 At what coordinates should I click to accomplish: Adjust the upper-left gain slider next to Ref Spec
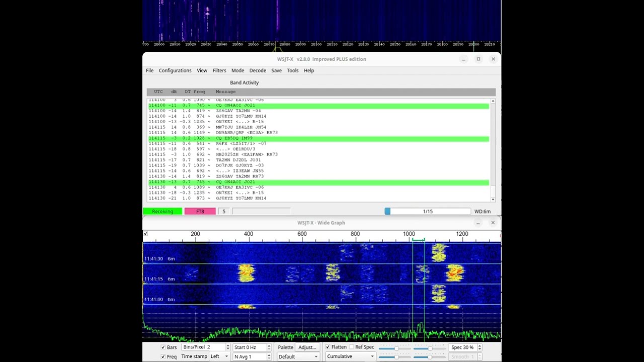pyautogui.click(x=394, y=348)
